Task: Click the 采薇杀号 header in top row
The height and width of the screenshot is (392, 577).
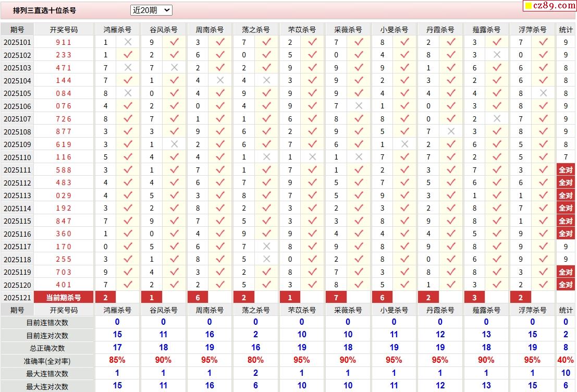Action: tap(348, 30)
